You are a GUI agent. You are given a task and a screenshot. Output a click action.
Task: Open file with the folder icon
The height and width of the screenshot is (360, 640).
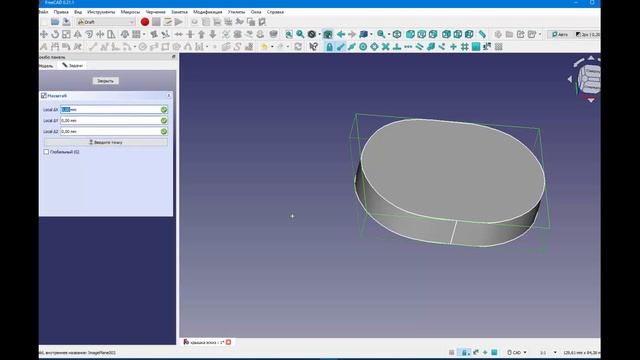tap(55, 22)
